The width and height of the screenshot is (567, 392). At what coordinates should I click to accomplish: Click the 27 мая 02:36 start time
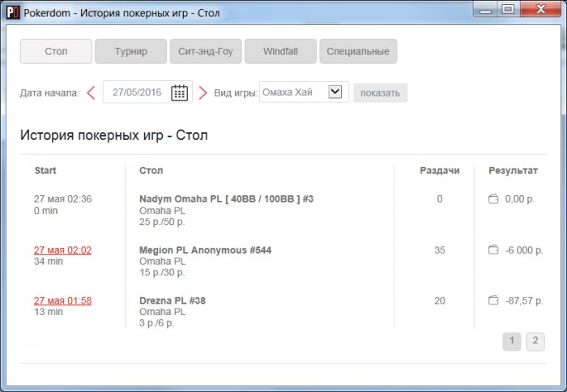[x=62, y=199]
